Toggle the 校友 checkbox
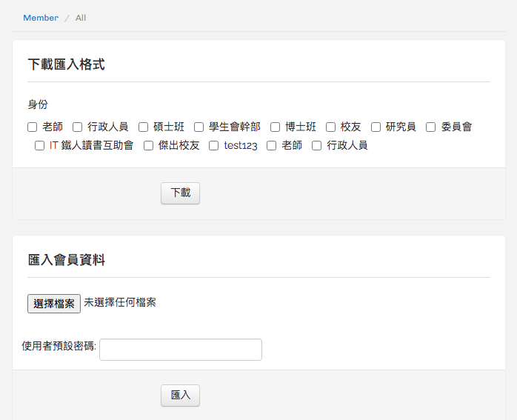This screenshot has width=517, height=420. pyautogui.click(x=330, y=127)
